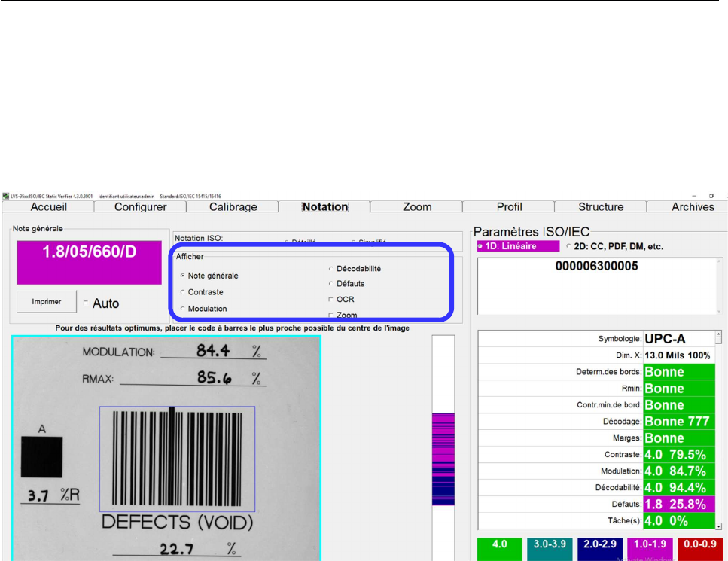
Task: Go to the Zoom tab
Action: 417,206
